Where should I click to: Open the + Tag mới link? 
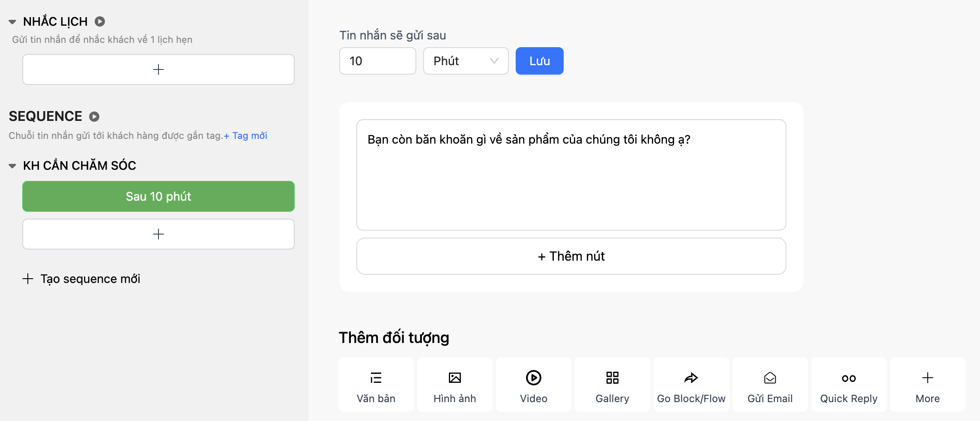[245, 136]
